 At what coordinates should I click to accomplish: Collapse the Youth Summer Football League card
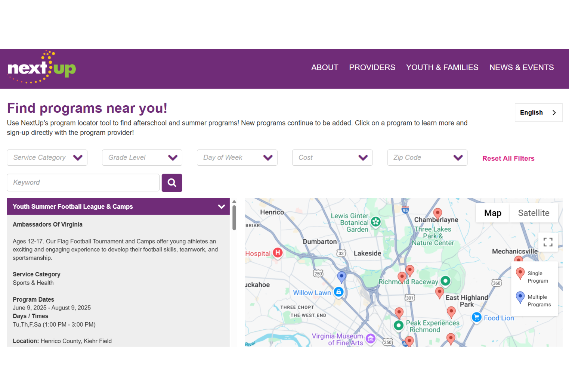[221, 206]
